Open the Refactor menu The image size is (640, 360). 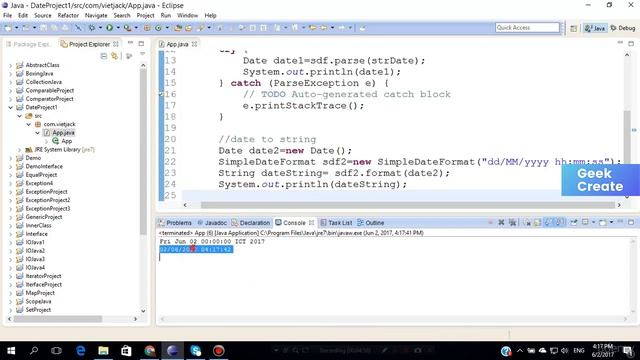point(68,16)
